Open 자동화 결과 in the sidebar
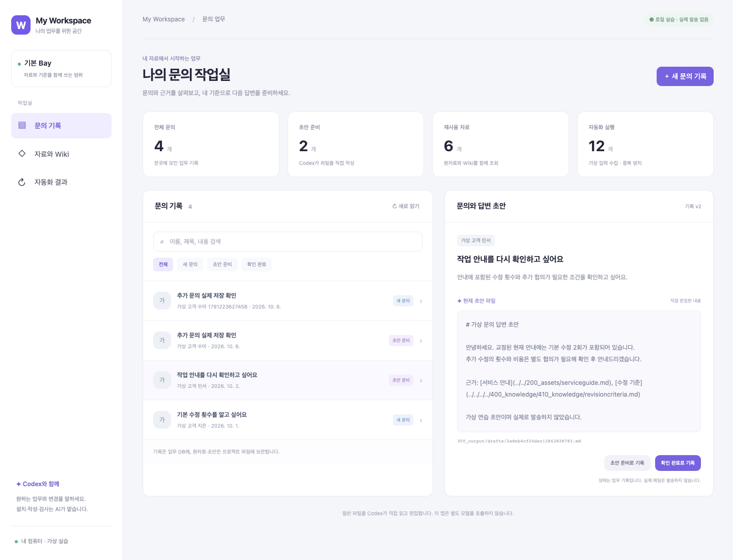 click(x=61, y=182)
